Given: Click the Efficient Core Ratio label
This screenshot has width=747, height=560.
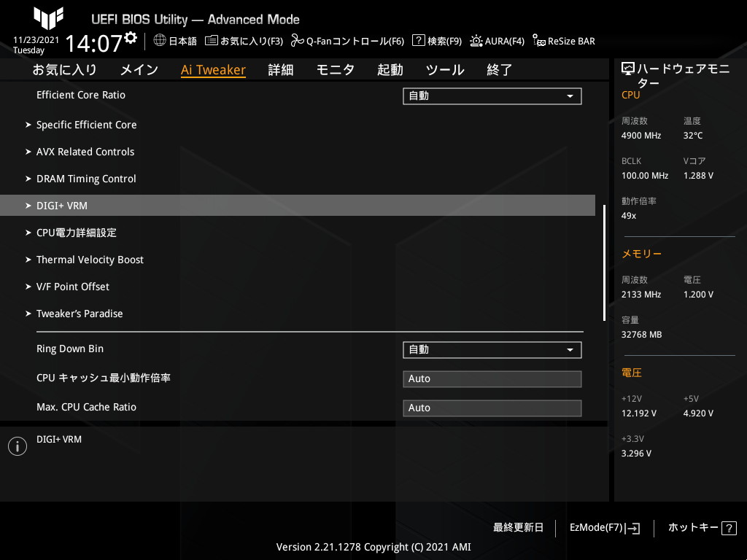Looking at the screenshot, I should click(81, 96).
